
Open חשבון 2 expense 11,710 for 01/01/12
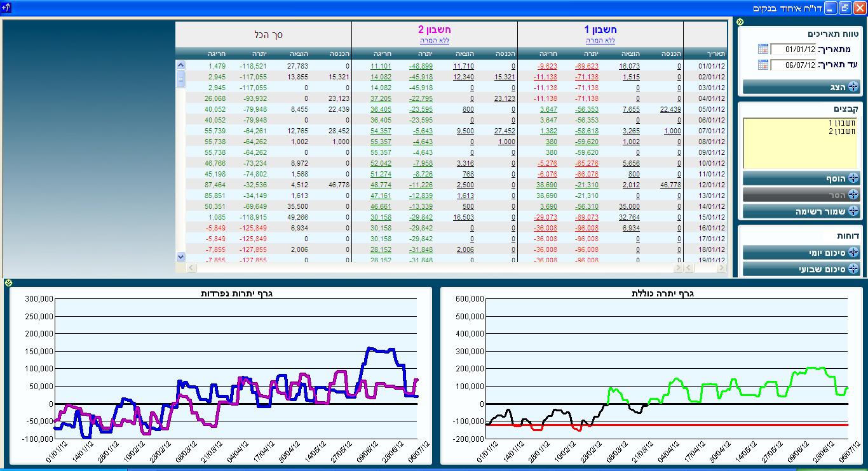463,66
